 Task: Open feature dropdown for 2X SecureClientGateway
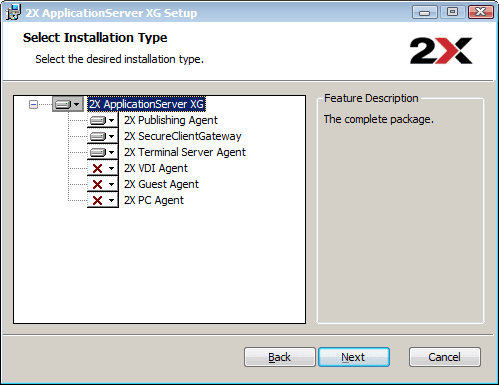coord(103,136)
